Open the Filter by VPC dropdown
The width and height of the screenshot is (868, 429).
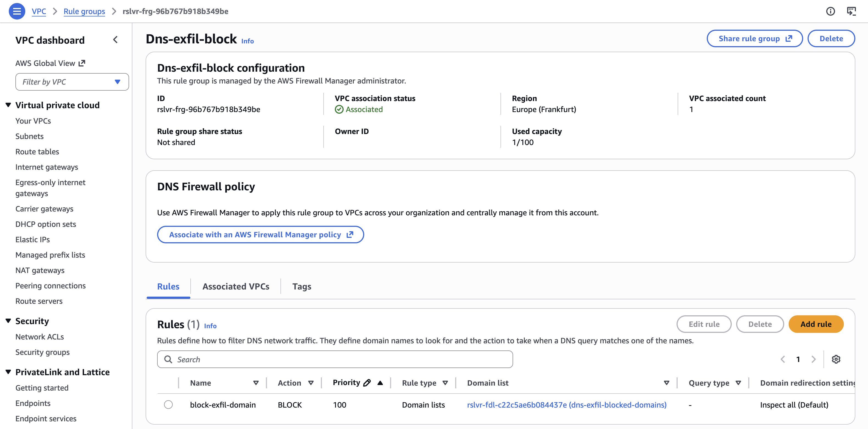[x=72, y=82]
